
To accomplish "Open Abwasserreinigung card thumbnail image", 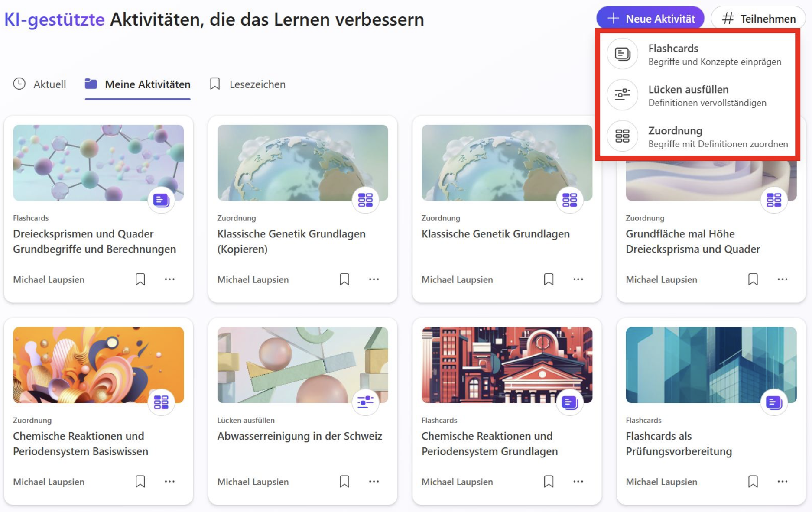I will (302, 365).
